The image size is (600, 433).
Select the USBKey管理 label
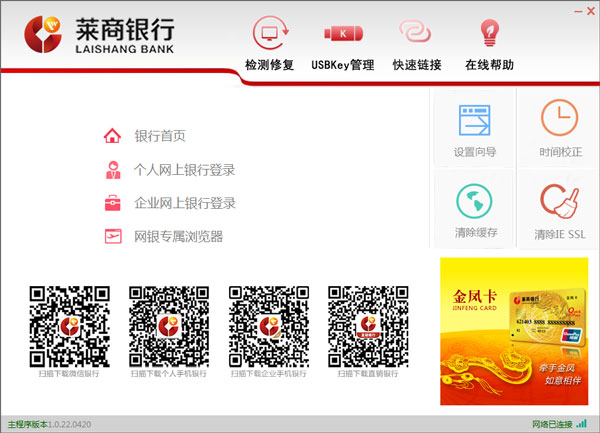click(342, 65)
